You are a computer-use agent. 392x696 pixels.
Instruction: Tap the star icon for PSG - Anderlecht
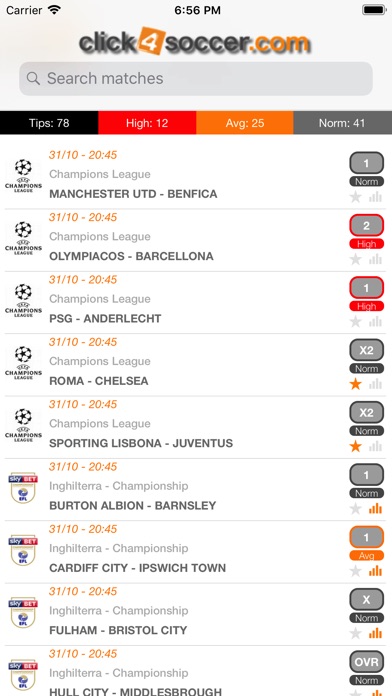[x=355, y=321]
